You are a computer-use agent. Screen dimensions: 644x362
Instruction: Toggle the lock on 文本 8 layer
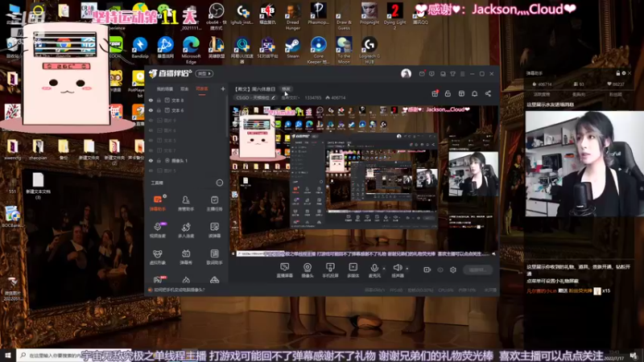click(159, 100)
